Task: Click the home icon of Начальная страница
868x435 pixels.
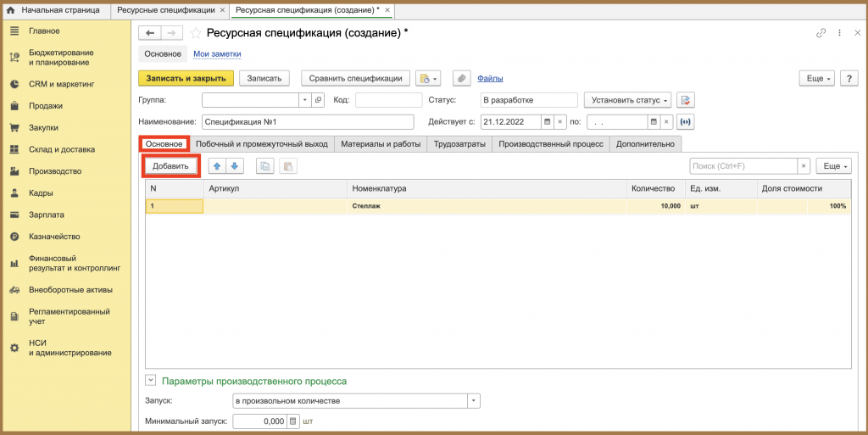Action: click(x=10, y=10)
